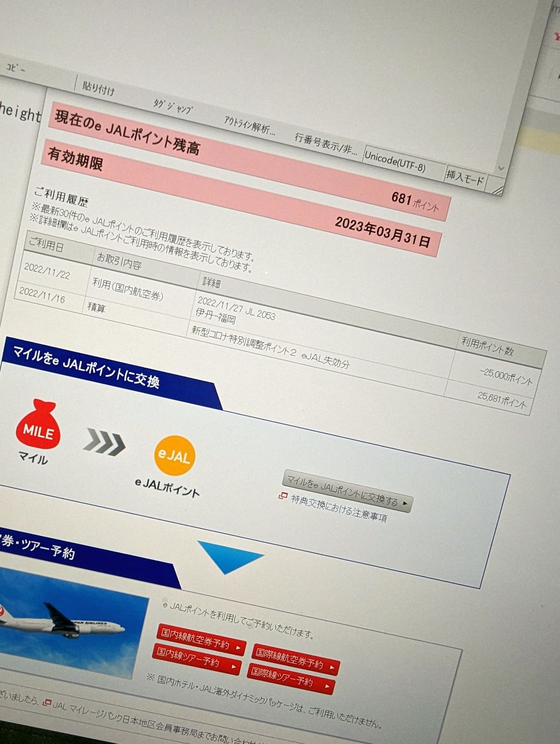Click the 25,681ポイント cell

pyautogui.click(x=502, y=400)
